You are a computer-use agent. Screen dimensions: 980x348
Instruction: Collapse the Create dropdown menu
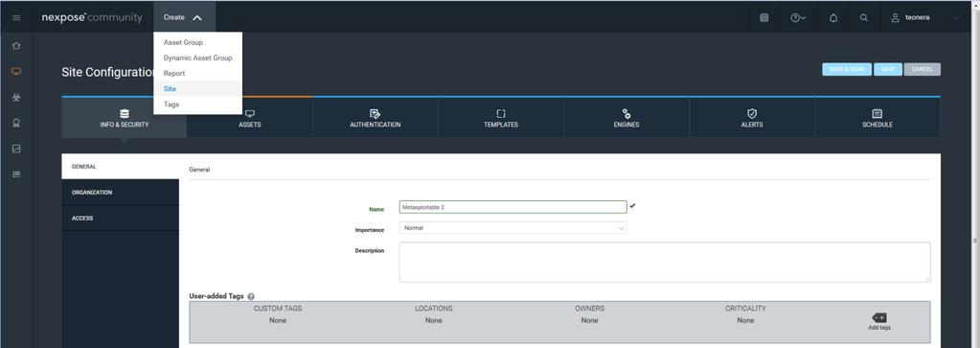[184, 17]
